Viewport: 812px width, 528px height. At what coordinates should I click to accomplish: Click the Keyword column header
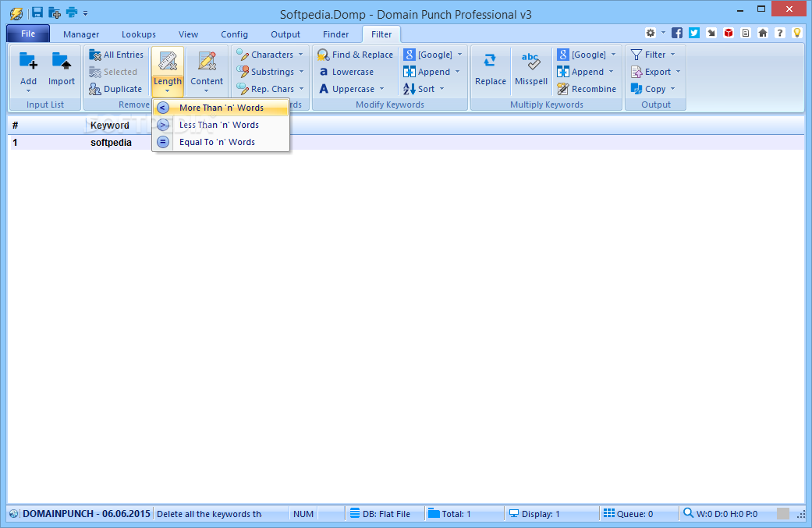[110, 126]
